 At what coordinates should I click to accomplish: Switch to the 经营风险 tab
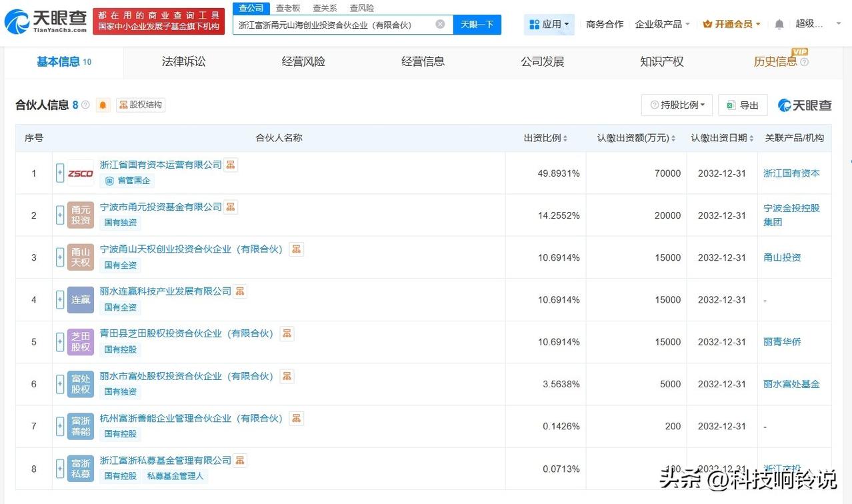click(303, 62)
